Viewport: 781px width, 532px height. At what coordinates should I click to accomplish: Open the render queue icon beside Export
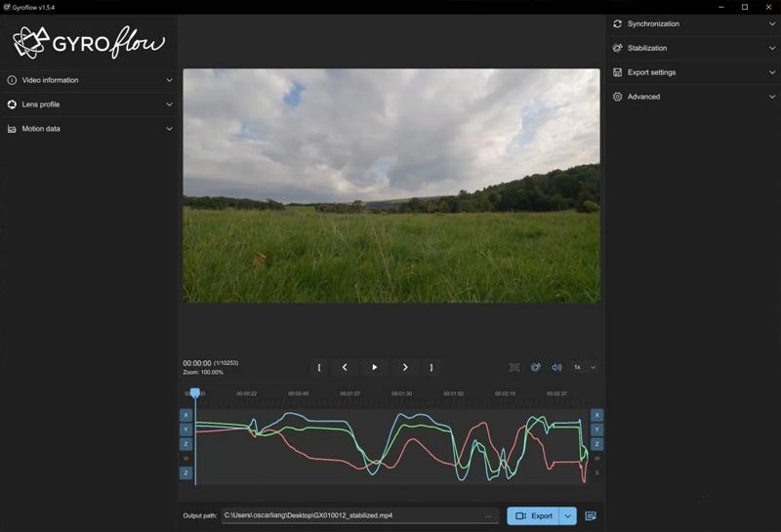pyautogui.click(x=591, y=516)
